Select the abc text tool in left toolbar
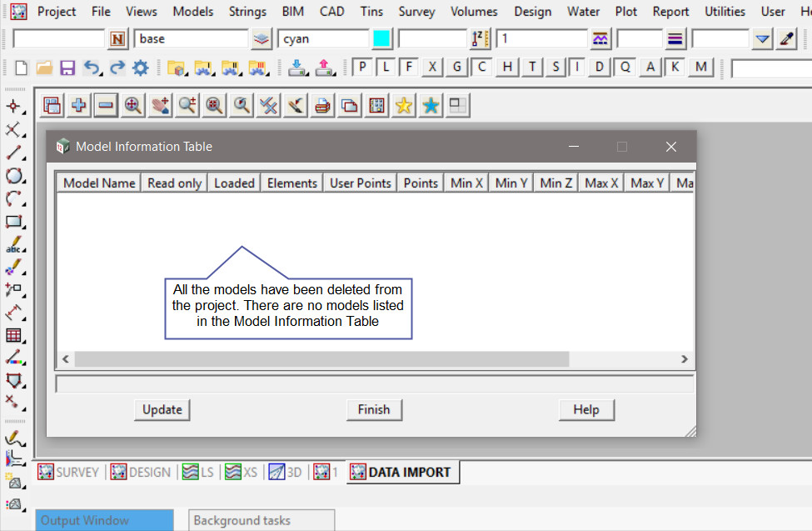Image resolution: width=812 pixels, height=531 pixels. [x=14, y=244]
